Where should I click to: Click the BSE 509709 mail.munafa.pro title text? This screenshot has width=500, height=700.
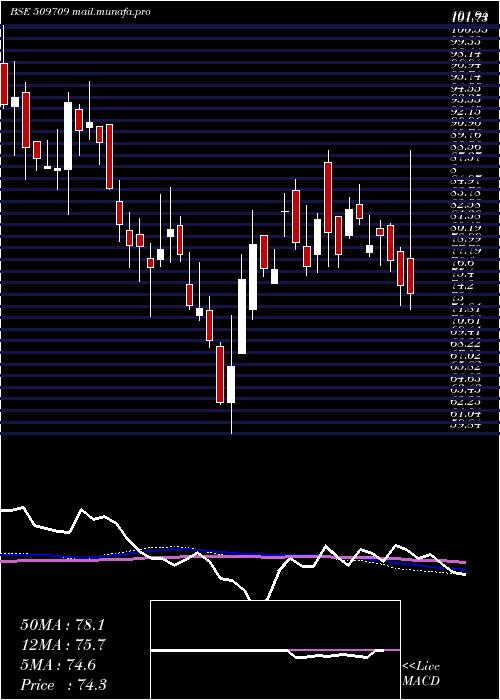pos(80,12)
